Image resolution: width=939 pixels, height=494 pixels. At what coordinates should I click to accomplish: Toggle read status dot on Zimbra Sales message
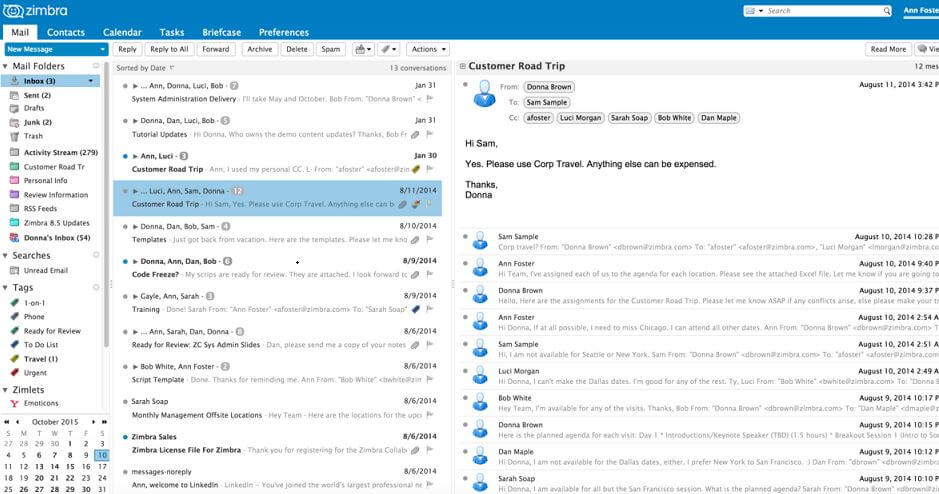125,437
